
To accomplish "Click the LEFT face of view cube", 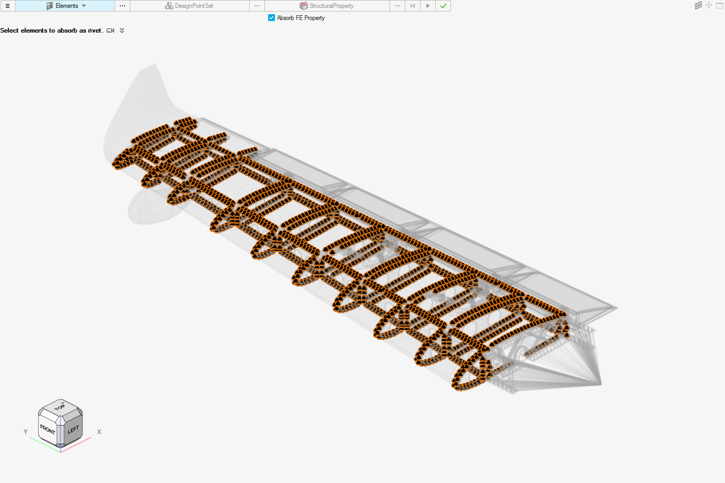I will point(72,429).
